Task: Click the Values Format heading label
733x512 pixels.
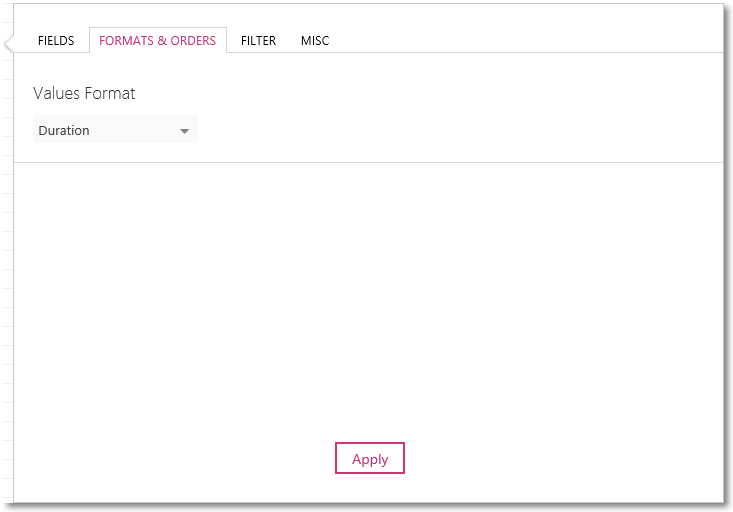Action: click(x=84, y=93)
